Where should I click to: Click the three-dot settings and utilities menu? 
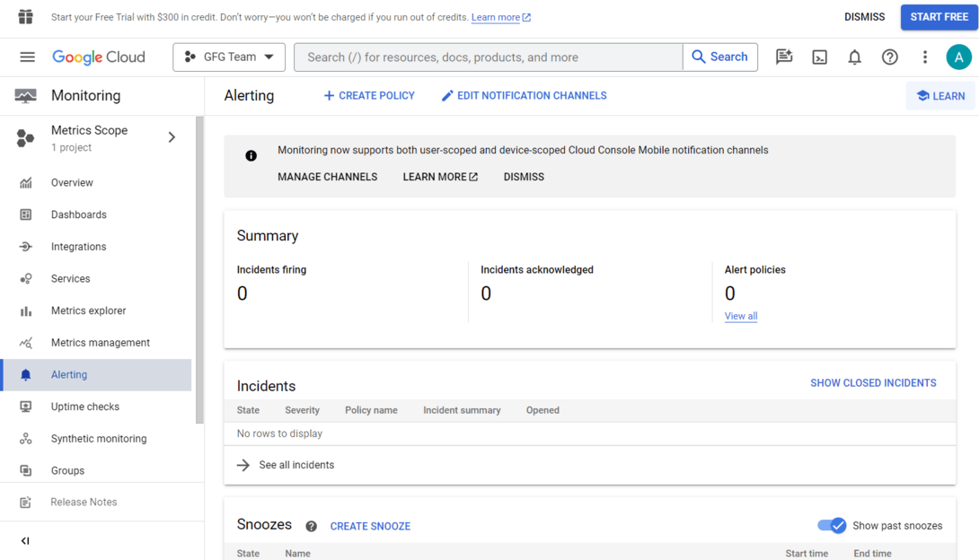pos(924,57)
